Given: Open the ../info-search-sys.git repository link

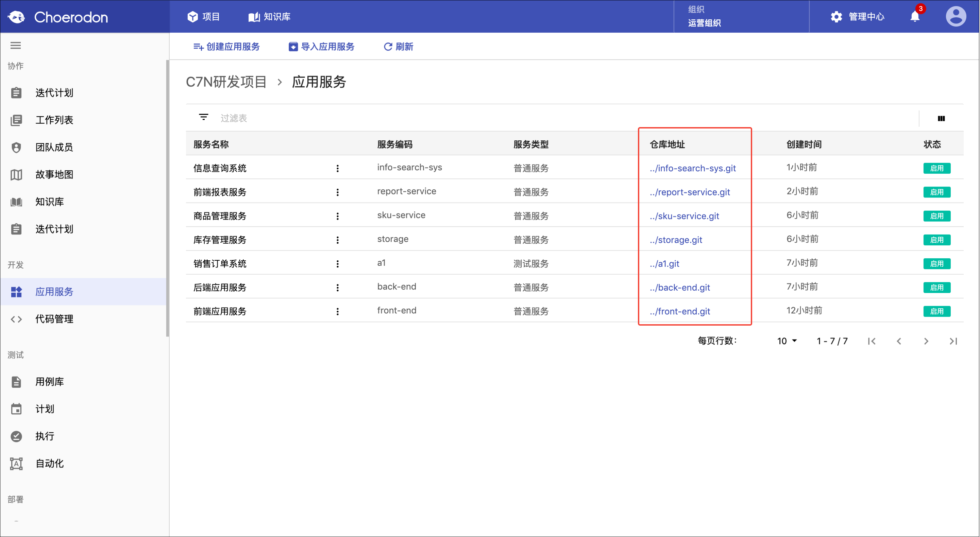Looking at the screenshot, I should (692, 168).
